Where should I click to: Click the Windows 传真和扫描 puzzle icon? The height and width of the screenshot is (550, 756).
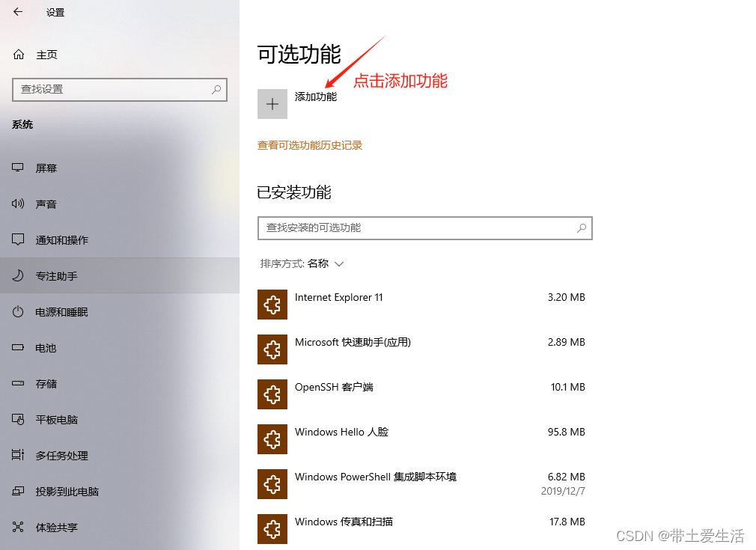[272, 529]
